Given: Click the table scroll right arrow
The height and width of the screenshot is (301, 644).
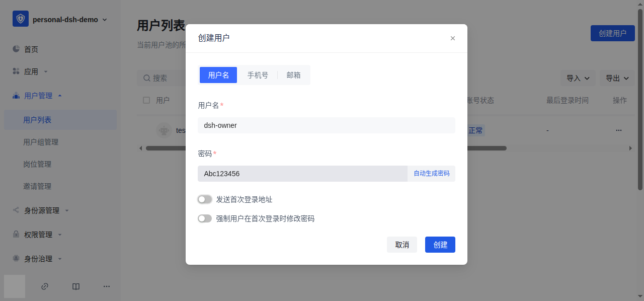Looking at the screenshot, I should pos(631,148).
